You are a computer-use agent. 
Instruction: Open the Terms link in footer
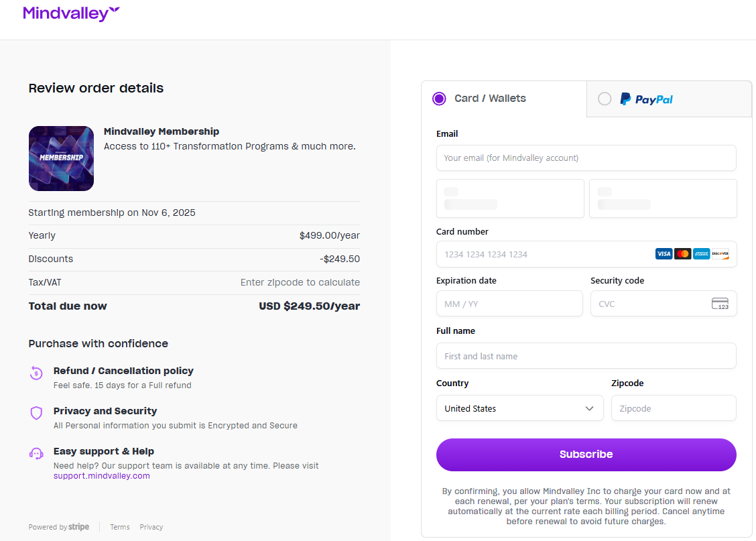[x=120, y=527]
